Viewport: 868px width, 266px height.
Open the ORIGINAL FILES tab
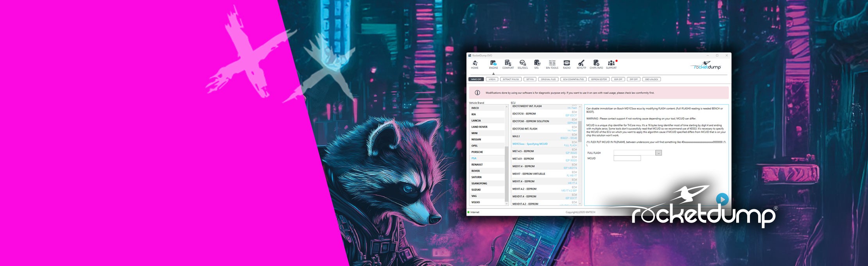tap(548, 79)
